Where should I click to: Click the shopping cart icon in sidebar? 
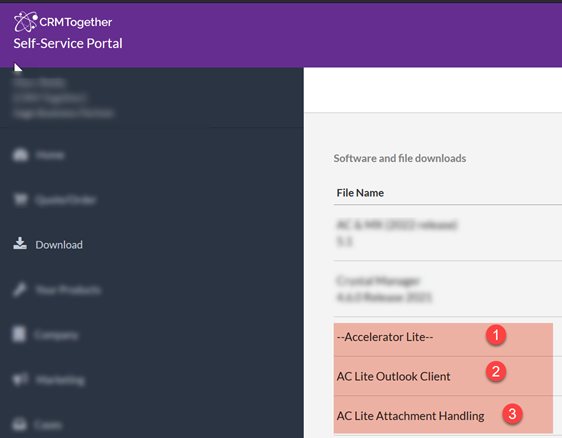[20, 199]
